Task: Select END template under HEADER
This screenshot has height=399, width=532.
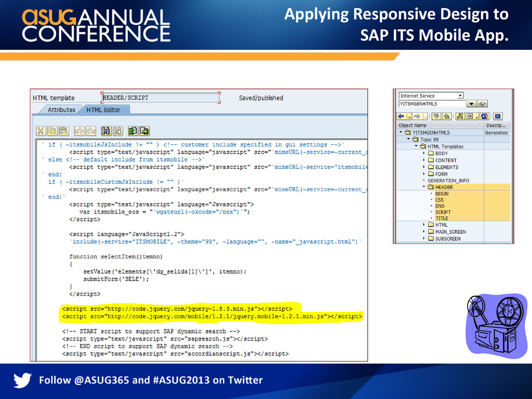Action: (x=440, y=206)
